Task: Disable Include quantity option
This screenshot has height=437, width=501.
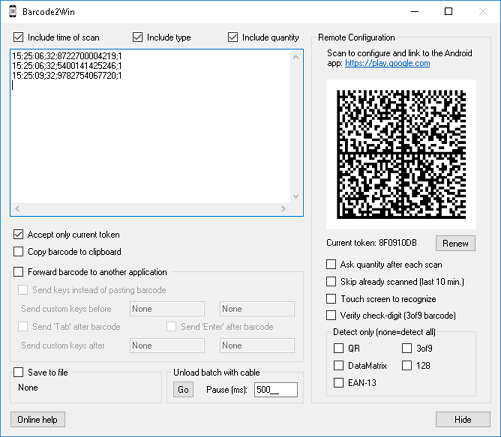Action: [x=233, y=37]
